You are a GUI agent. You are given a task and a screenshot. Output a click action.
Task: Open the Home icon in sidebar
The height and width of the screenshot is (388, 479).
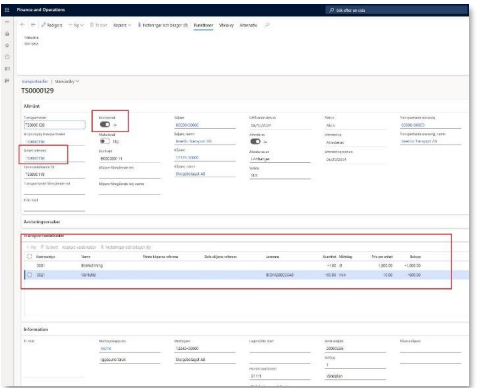tap(7, 34)
